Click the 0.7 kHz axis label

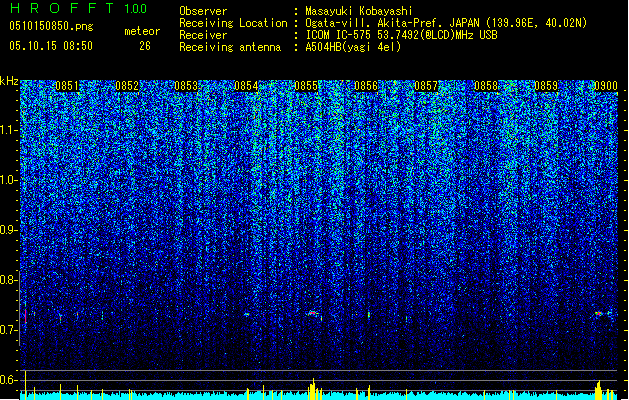7,330
